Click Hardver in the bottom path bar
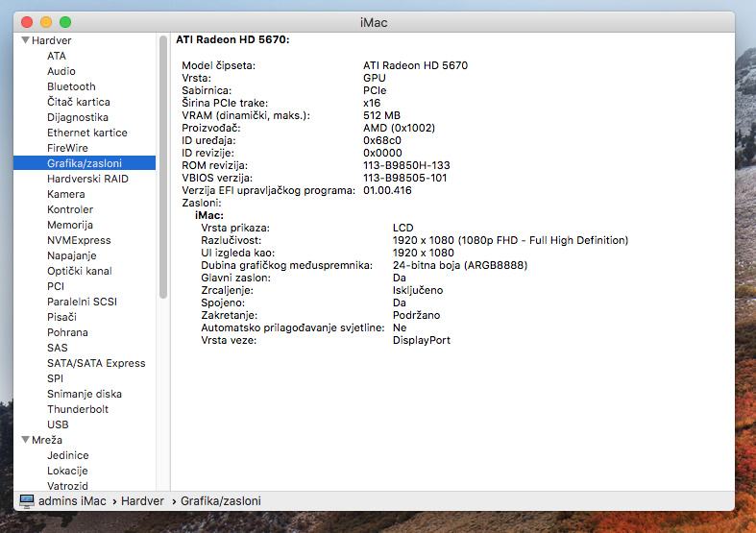 pyautogui.click(x=141, y=501)
